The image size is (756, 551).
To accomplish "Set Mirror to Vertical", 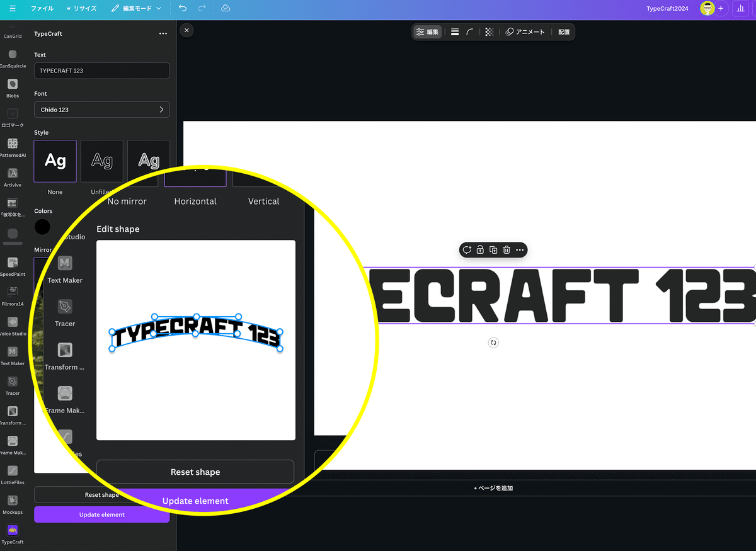I will tap(263, 201).
